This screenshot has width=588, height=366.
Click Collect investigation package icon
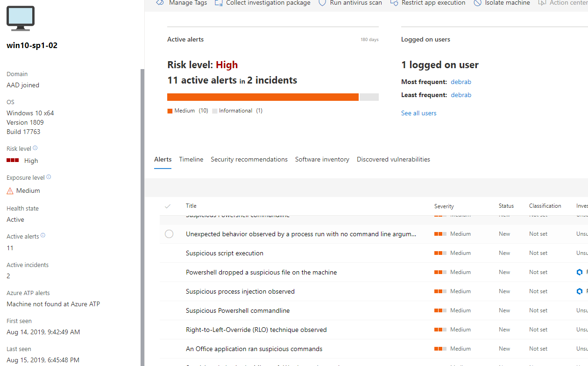[219, 3]
